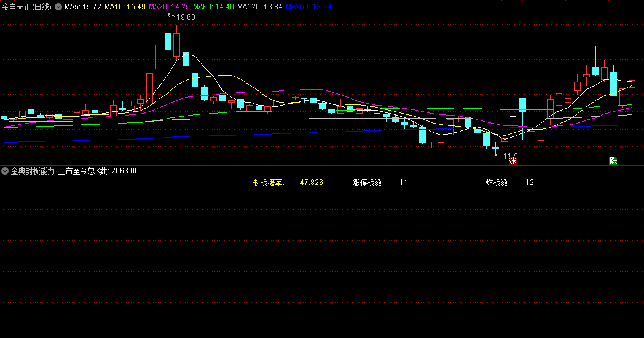Viewport: 644px width, 338px height.
Task: Open the dropdown beside 金自天正(日线)
Action: 58,7
